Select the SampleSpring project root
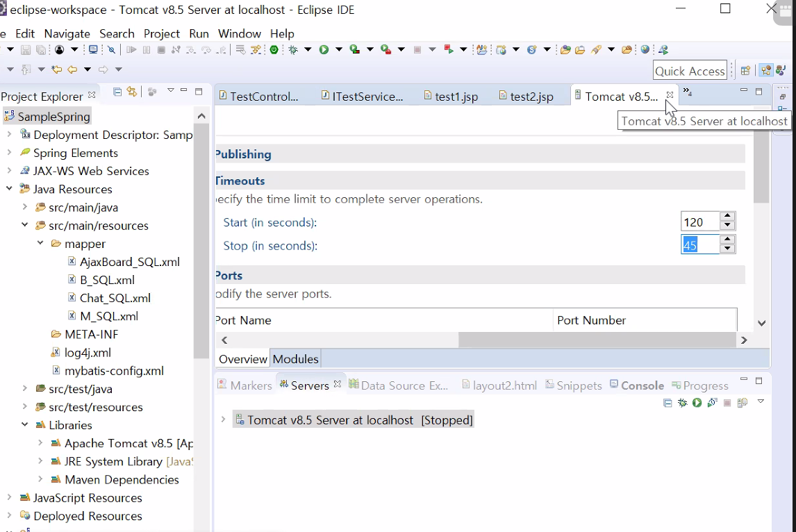This screenshot has width=796, height=532. pyautogui.click(x=47, y=116)
